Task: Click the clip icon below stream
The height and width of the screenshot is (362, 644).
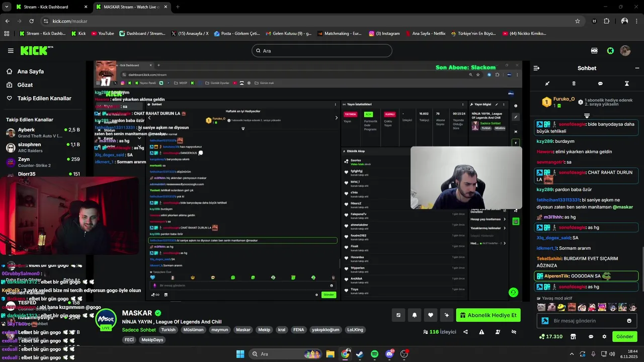Action: coord(398,315)
